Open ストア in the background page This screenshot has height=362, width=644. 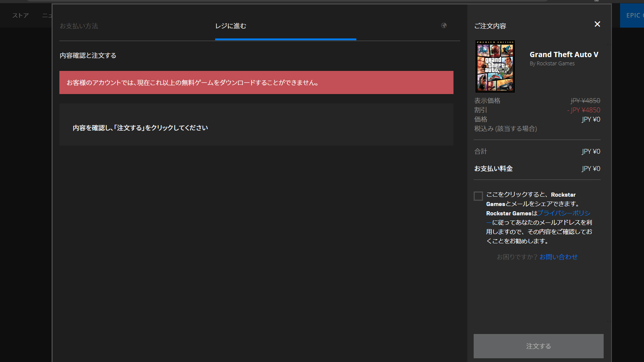click(21, 15)
